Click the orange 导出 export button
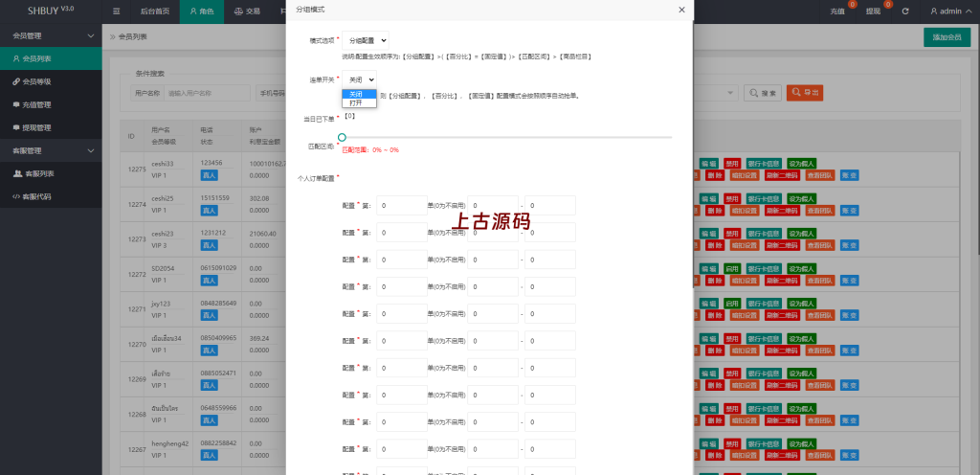This screenshot has height=475, width=980. pyautogui.click(x=804, y=93)
